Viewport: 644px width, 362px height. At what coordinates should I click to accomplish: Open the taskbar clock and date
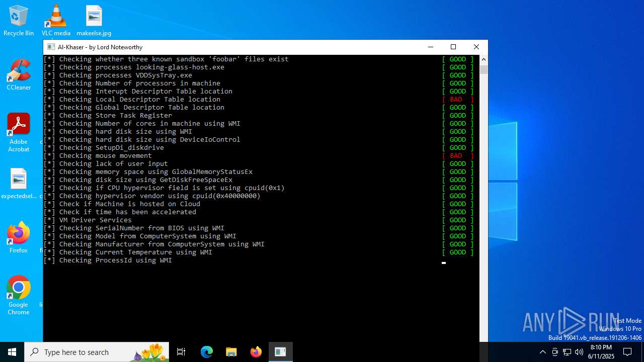tap(602, 352)
